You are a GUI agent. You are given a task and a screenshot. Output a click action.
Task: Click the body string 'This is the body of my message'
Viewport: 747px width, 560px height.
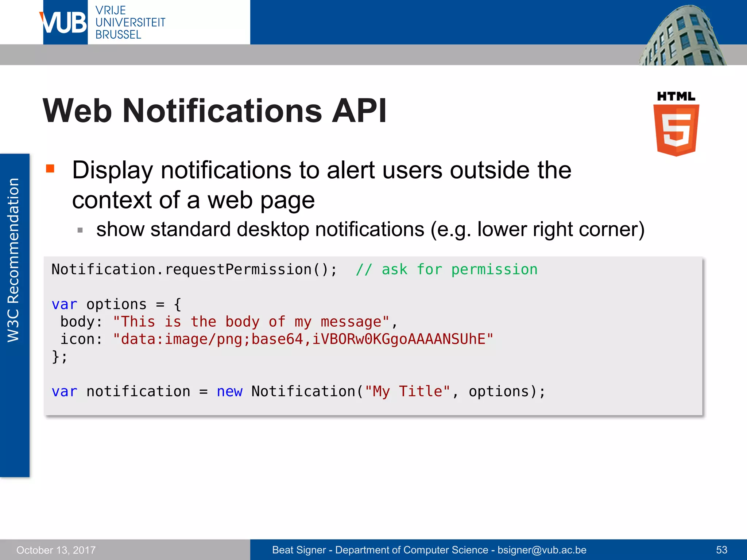click(251, 322)
